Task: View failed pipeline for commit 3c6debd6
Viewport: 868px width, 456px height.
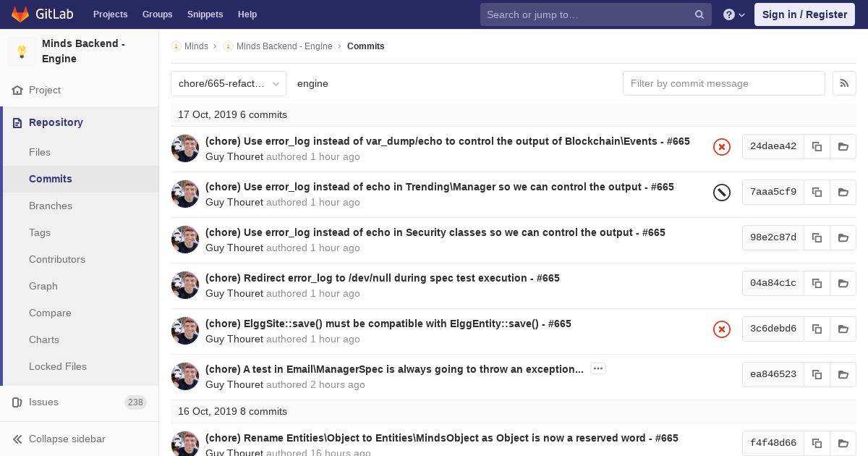Action: (x=721, y=329)
